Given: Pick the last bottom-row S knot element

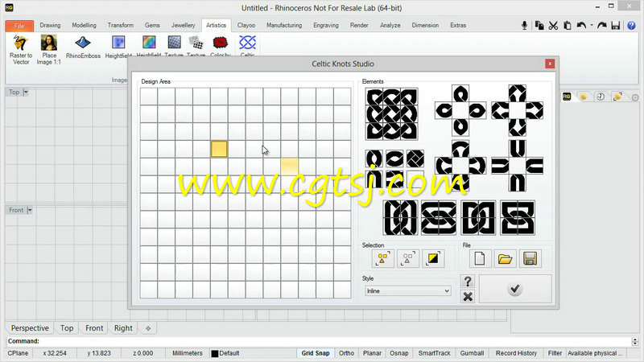Looking at the screenshot, I should [518, 217].
